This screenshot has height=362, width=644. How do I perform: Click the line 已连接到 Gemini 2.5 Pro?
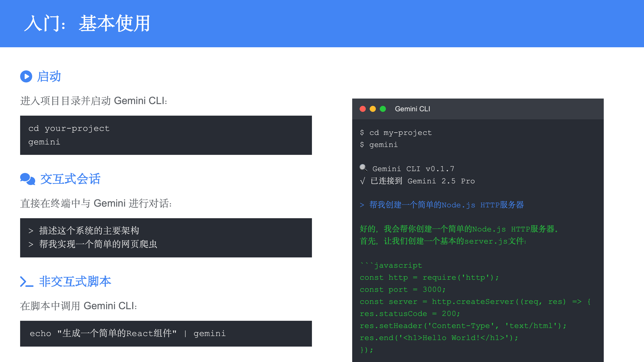(417, 181)
